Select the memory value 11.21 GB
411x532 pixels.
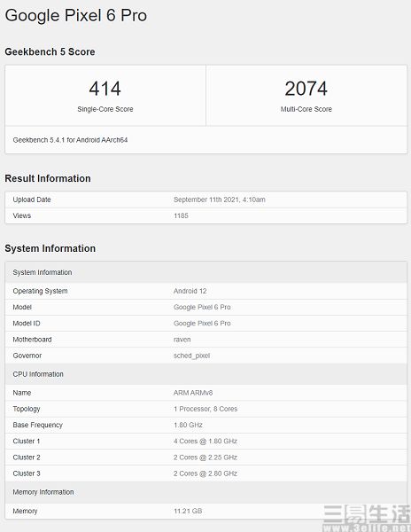tap(188, 511)
